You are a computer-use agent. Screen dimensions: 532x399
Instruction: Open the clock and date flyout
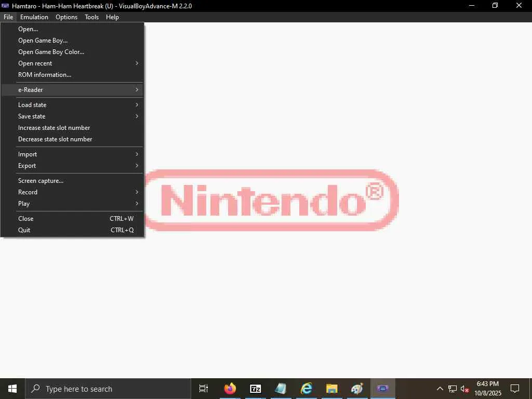point(488,389)
